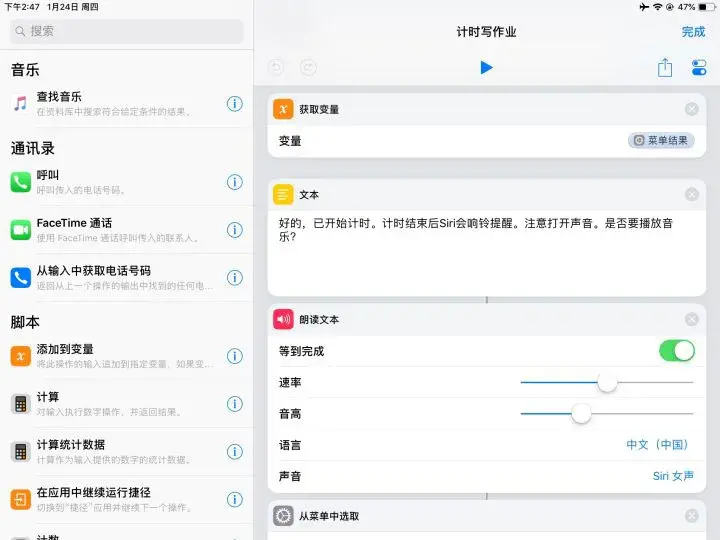Tap the undo arrow icon

pyautogui.click(x=276, y=68)
